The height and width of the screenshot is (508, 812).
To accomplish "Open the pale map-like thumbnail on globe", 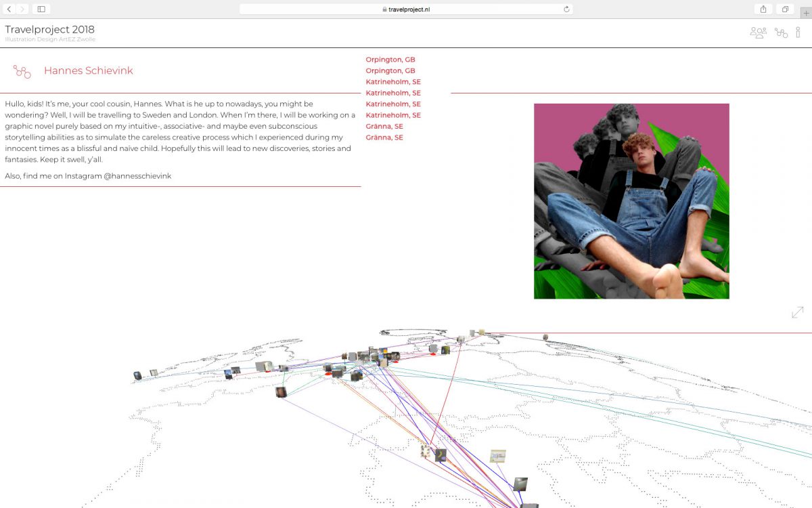I will point(498,456).
